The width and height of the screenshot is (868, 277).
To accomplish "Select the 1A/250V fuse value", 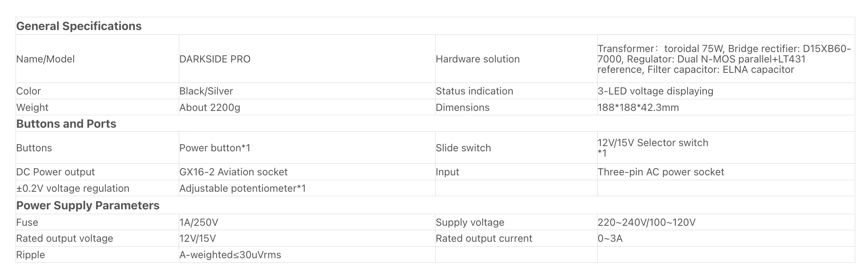I will 199,223.
